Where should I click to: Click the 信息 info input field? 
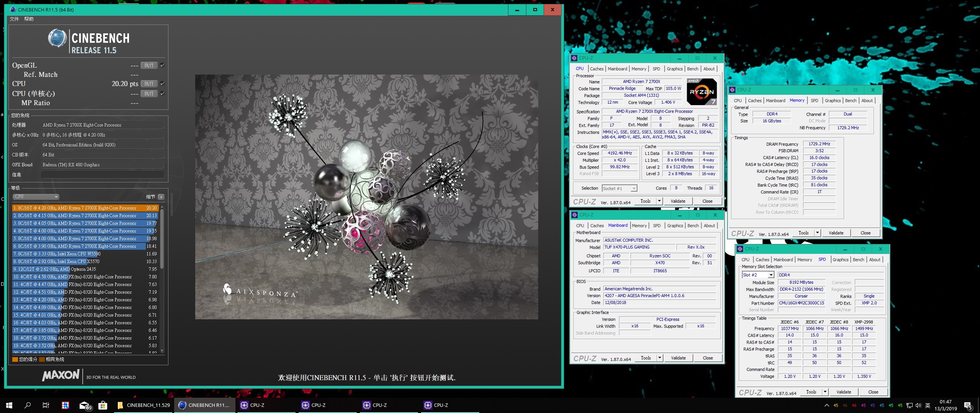pos(103,175)
